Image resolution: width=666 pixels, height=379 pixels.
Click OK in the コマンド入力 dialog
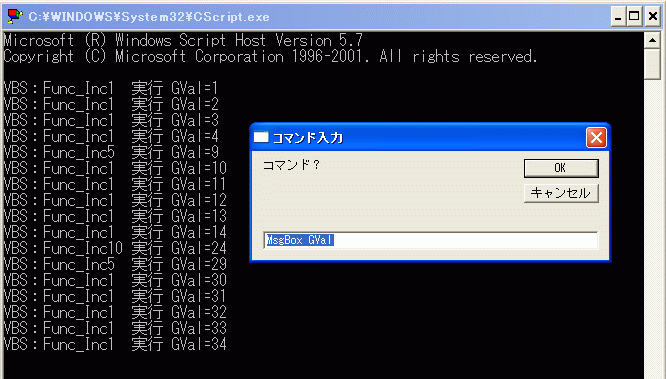(561, 168)
